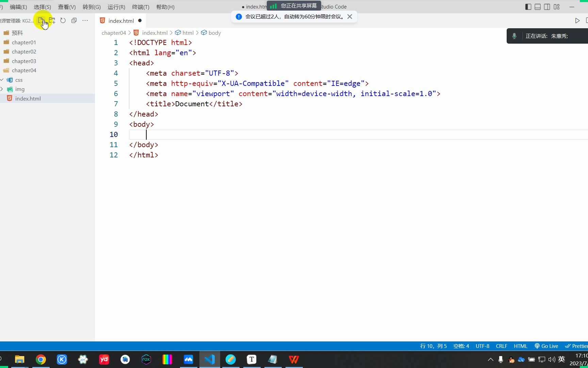Click the blue info icon in notification
This screenshot has height=368, width=588.
tap(239, 16)
